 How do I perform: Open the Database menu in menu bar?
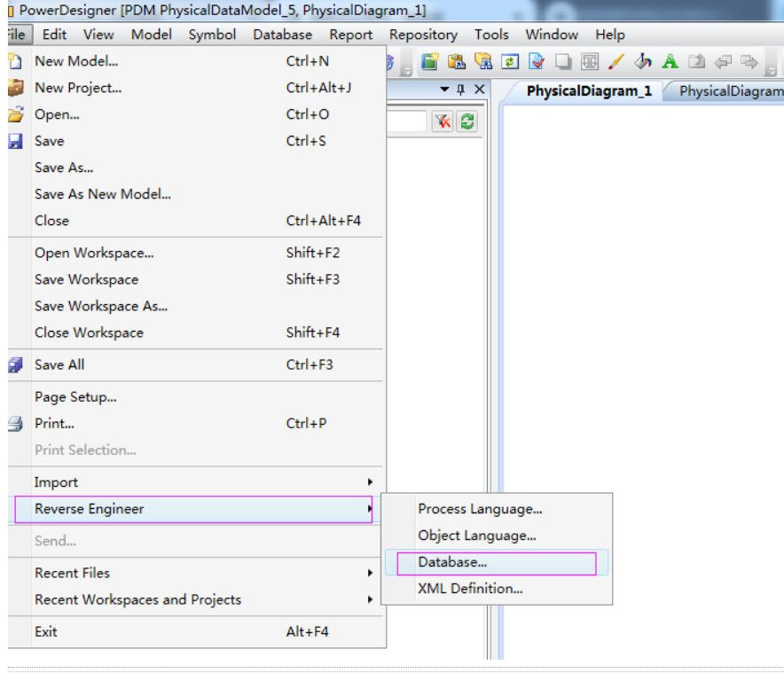pos(283,35)
